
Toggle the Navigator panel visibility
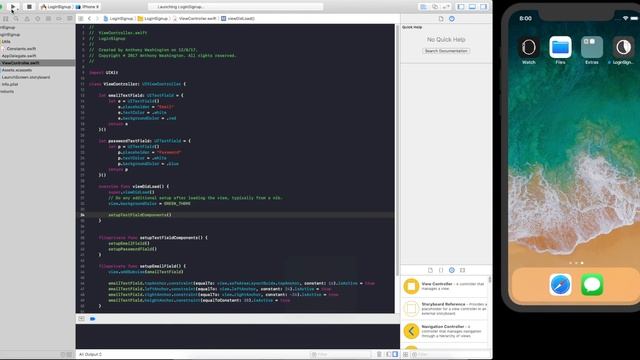pos(461,7)
